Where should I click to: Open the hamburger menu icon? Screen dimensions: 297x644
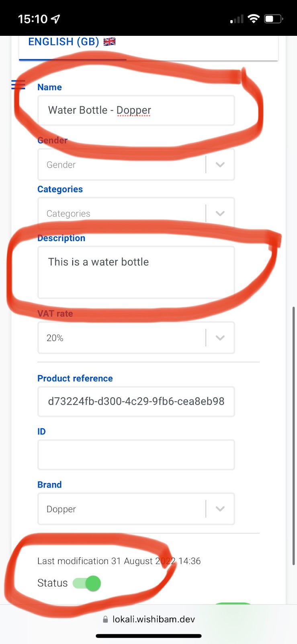18,85
